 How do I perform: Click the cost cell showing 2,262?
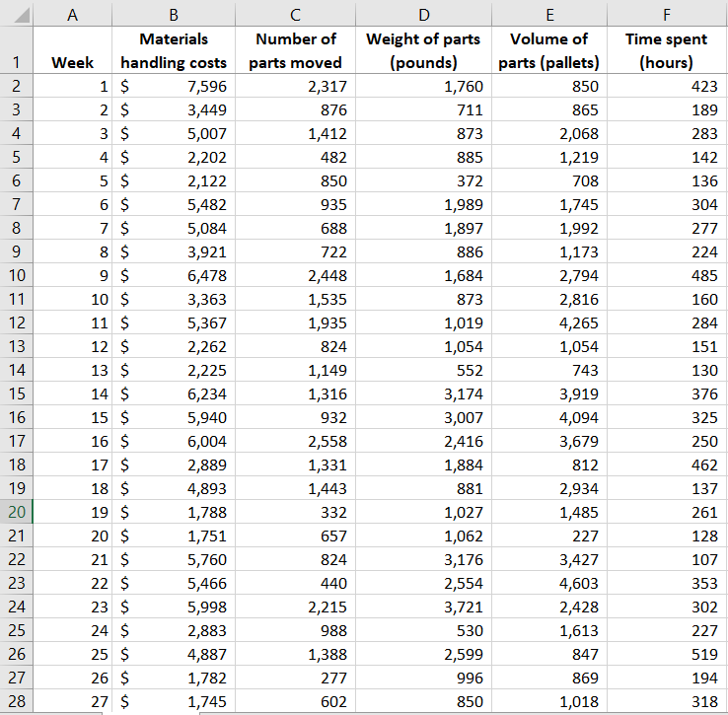tap(174, 346)
